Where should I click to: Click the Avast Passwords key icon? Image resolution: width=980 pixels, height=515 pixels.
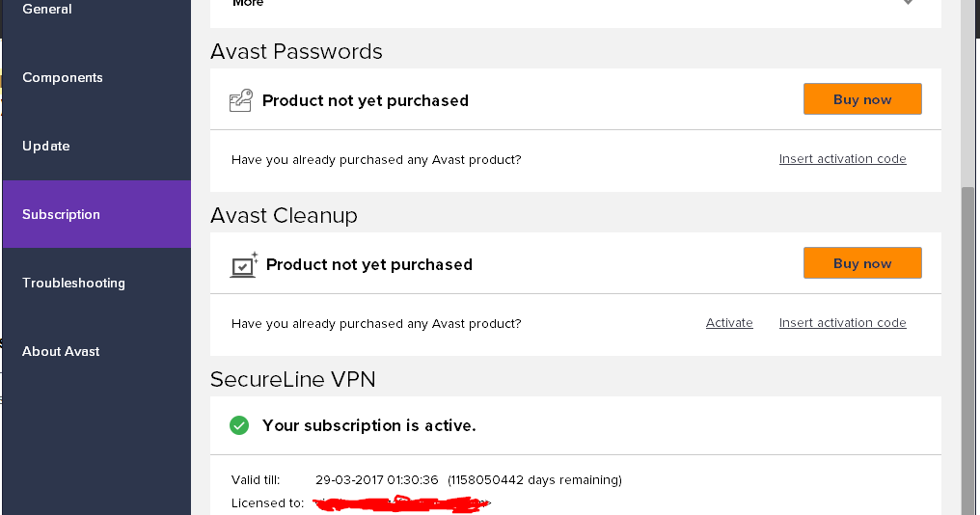241,100
